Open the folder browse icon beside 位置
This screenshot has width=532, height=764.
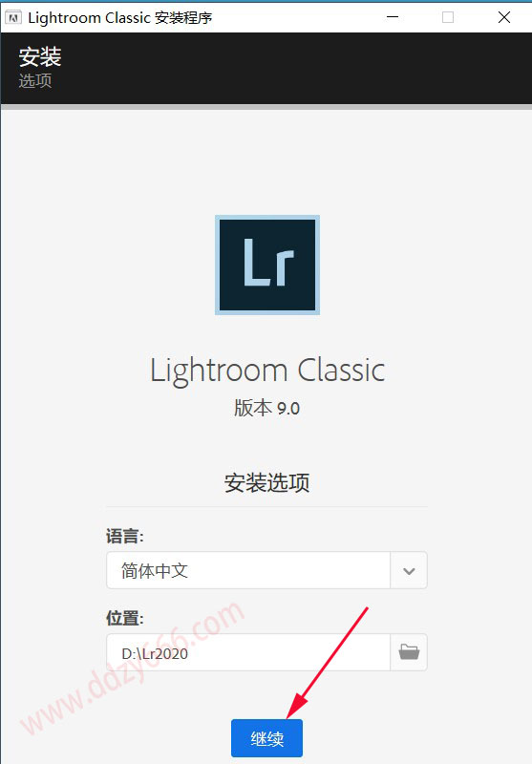[409, 652]
